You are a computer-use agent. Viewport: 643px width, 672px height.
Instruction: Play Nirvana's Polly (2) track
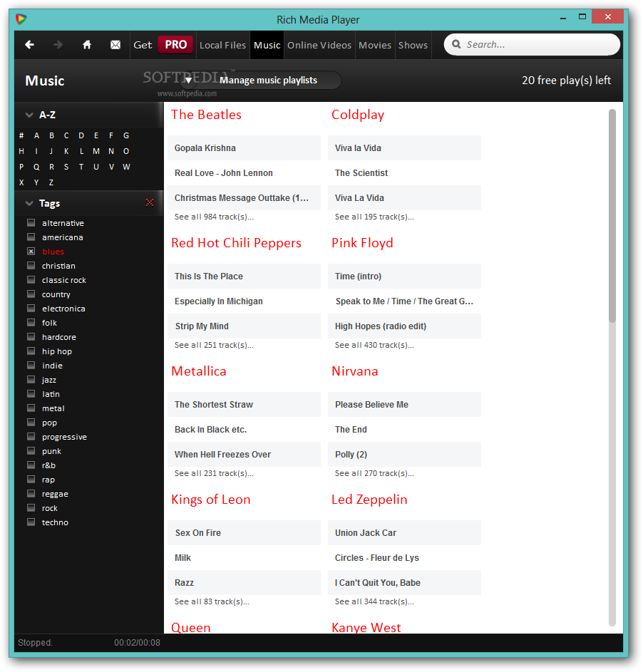(404, 454)
